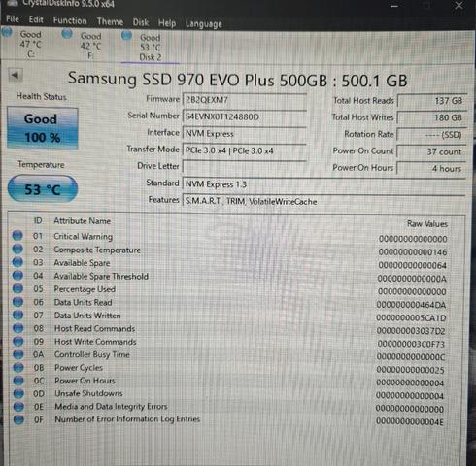Click the Good 100 % health status button
Image resolution: width=476 pixels, height=466 pixels.
coord(43,128)
